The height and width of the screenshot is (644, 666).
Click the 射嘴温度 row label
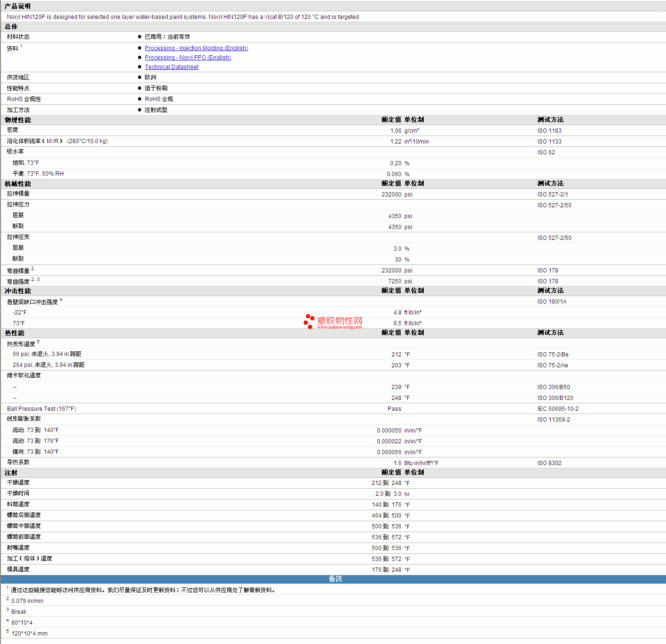[x=18, y=548]
